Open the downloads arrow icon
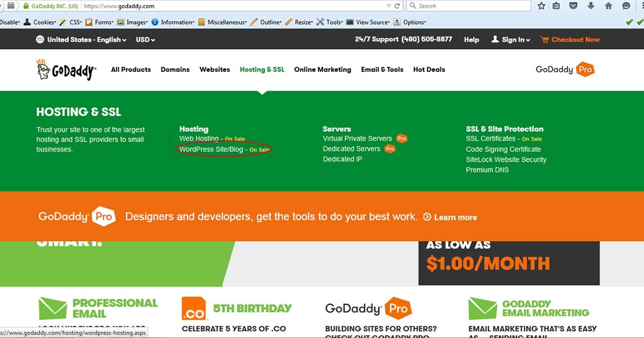Screen dimensions: 644x338 click(x=591, y=6)
